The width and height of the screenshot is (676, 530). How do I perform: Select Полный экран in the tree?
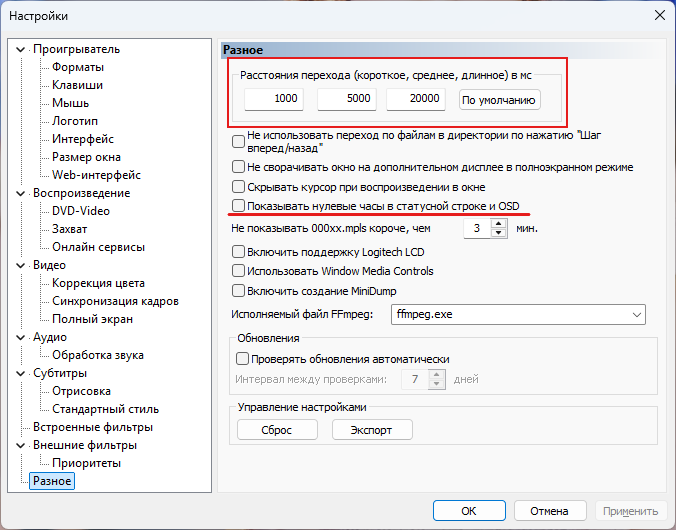pos(92,319)
